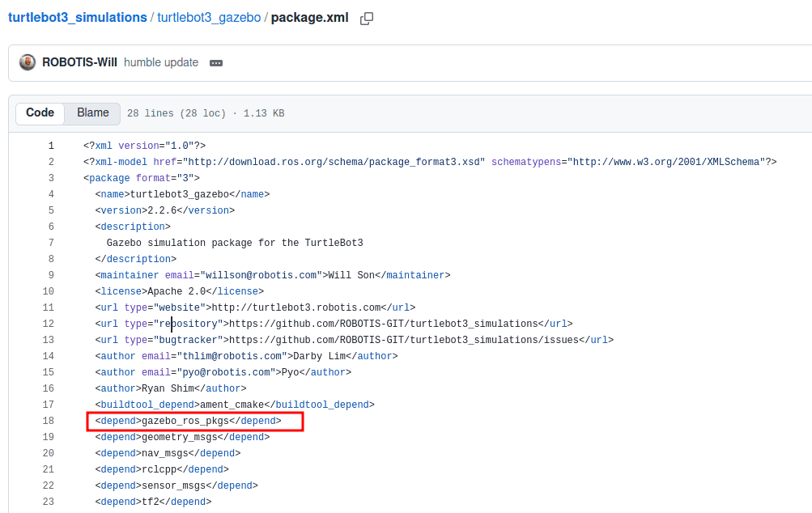Click the package.xml file name heading
The height and width of the screenshot is (513, 812).
tap(309, 17)
